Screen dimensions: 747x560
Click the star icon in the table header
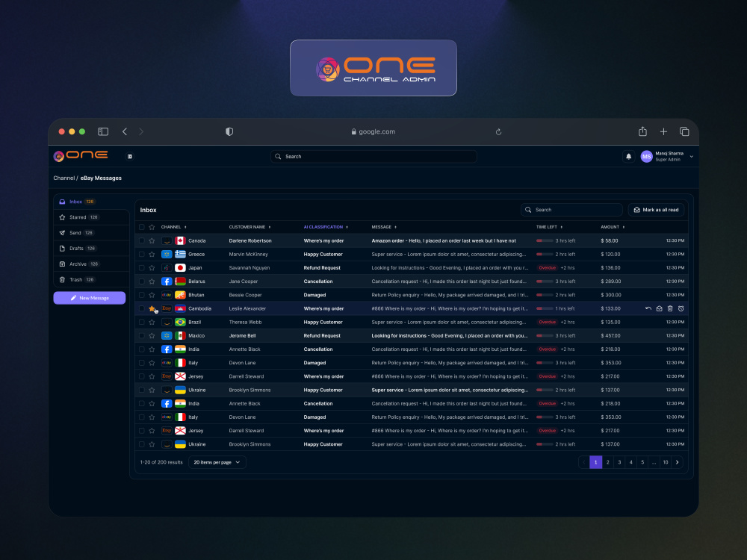(x=152, y=227)
